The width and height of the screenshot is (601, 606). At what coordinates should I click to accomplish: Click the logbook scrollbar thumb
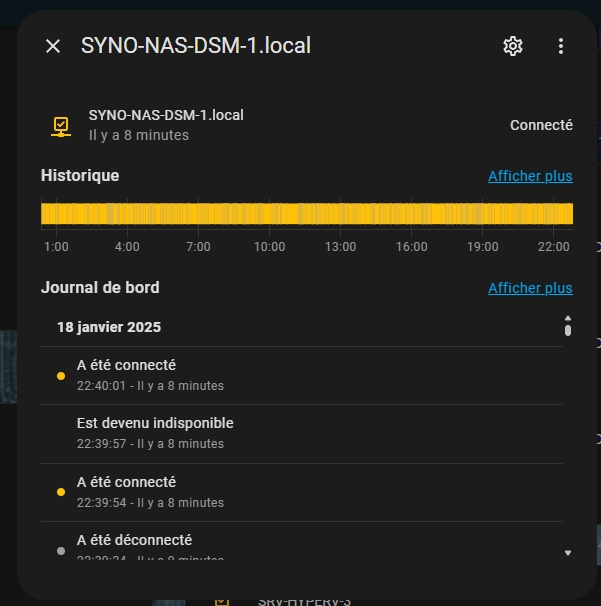568,328
